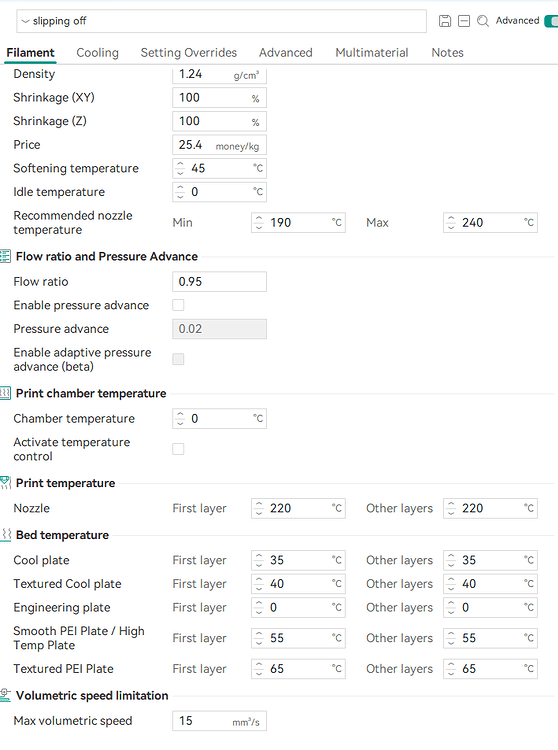
Task: Click Textured PEI Plate other layers field
Action: [491, 669]
